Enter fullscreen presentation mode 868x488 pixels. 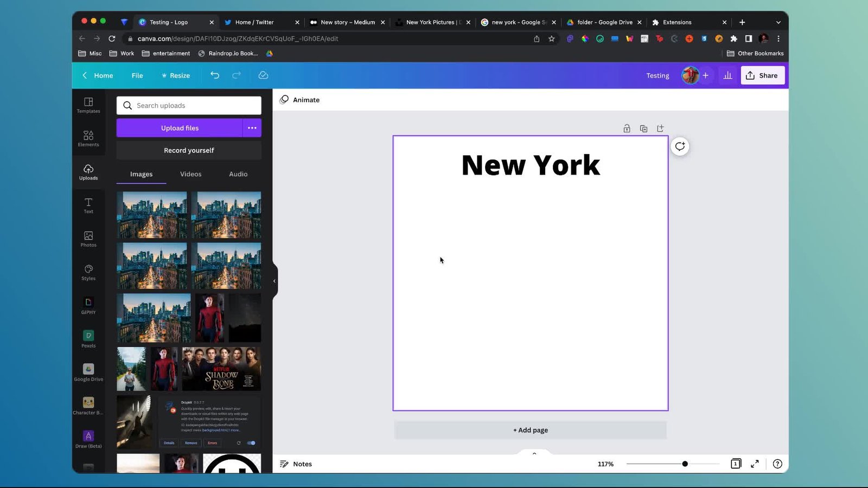755,464
